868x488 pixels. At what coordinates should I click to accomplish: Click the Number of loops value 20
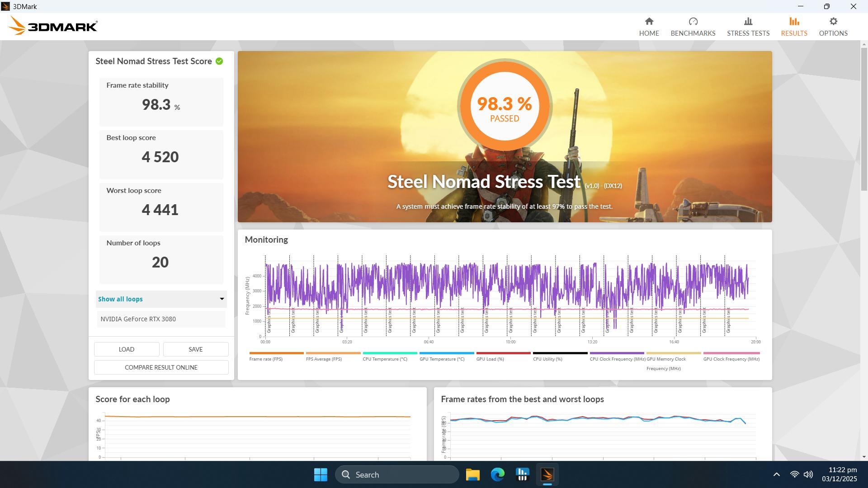[x=160, y=263]
